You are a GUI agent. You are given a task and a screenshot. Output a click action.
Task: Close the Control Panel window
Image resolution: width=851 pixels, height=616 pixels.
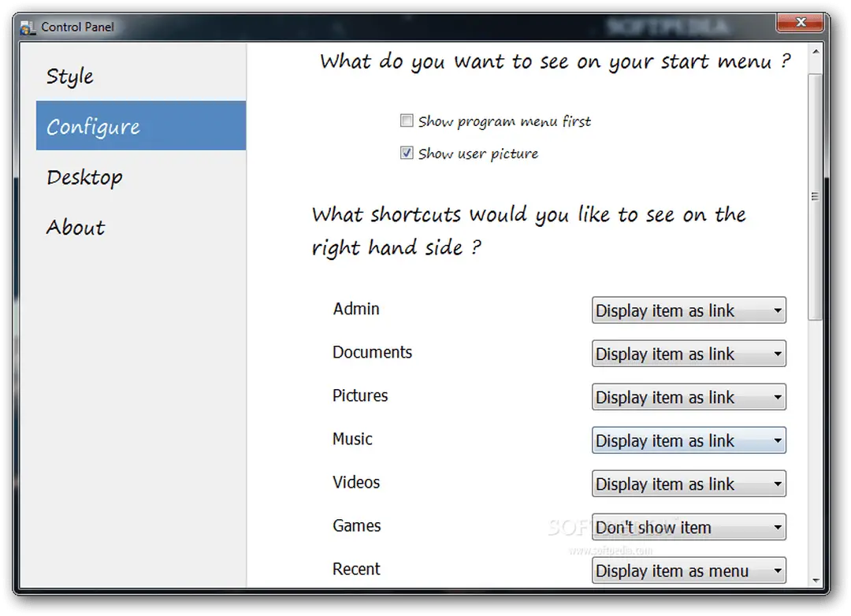(x=800, y=24)
